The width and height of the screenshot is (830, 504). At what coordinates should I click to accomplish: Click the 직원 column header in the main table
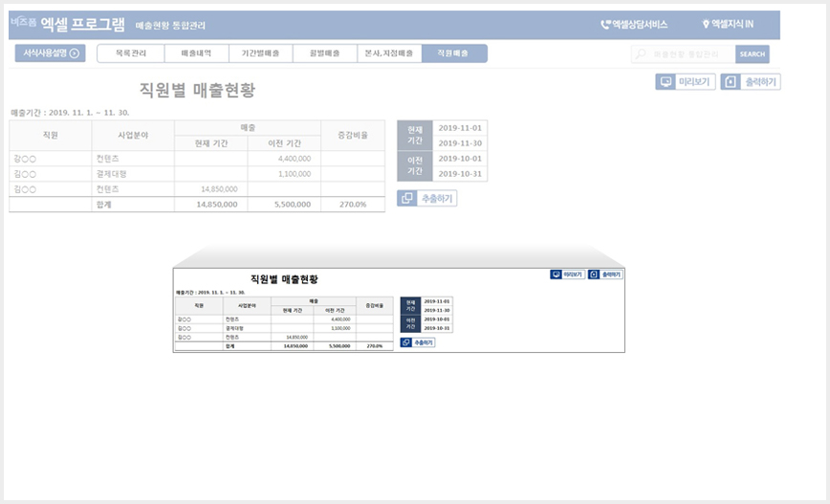(x=51, y=136)
